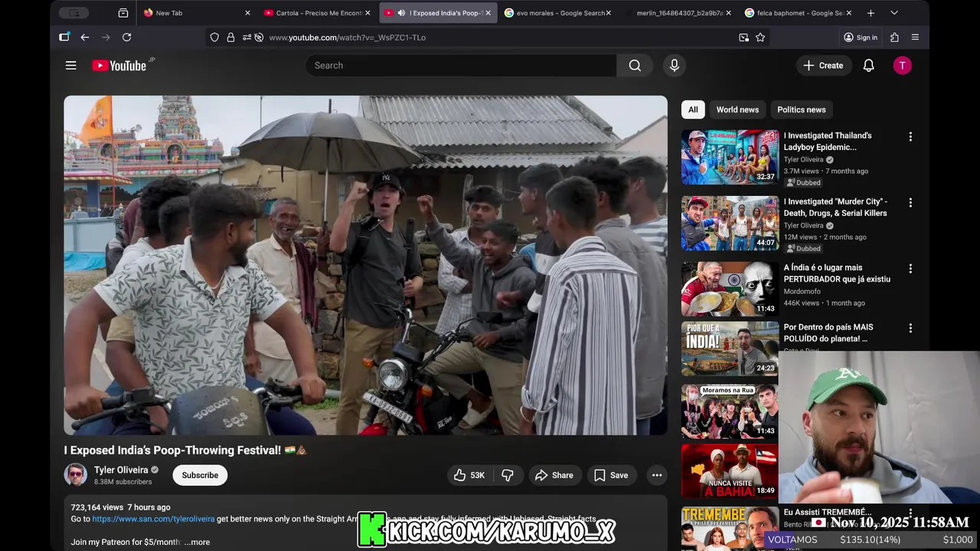The width and height of the screenshot is (980, 551).
Task: Dislike the video with the thumbs-down icon
Action: (508, 475)
